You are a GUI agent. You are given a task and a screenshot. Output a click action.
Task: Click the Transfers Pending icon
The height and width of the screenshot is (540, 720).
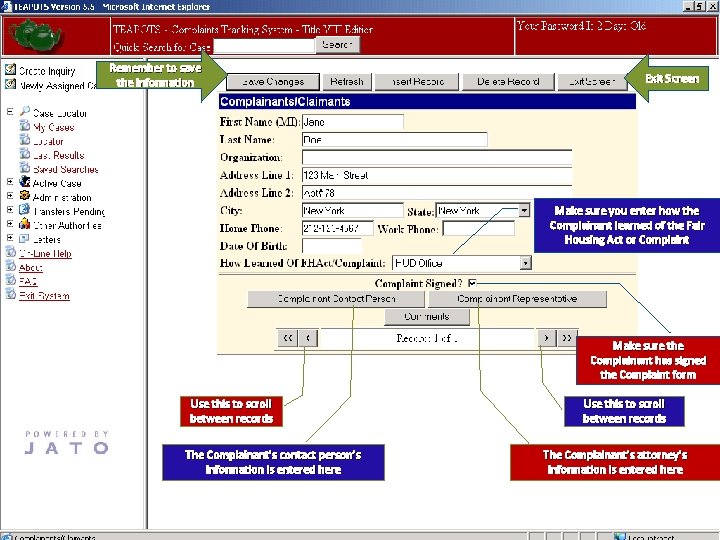coord(25,210)
